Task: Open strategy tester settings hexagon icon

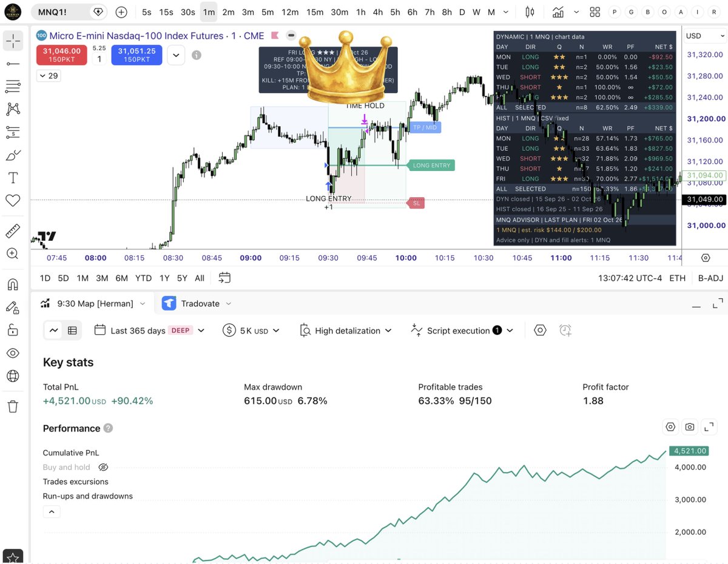Action: click(x=540, y=331)
